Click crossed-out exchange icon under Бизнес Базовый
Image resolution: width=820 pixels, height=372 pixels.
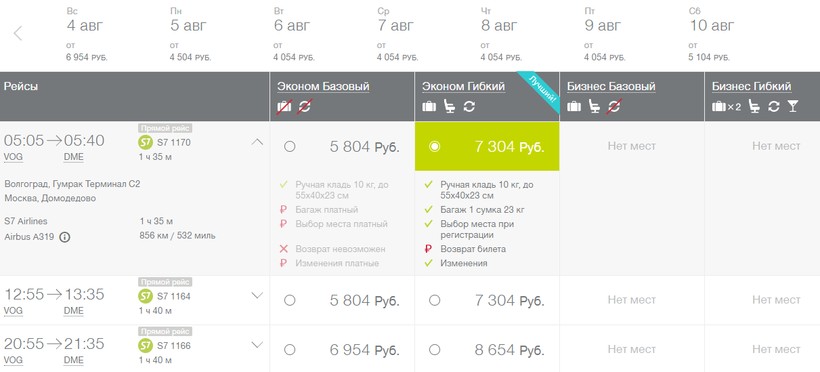[x=614, y=106]
